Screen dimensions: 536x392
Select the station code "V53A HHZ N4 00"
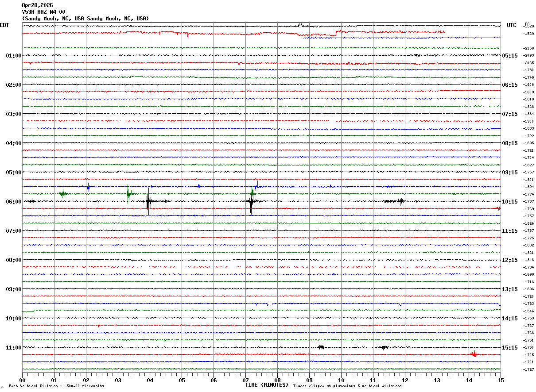[x=43, y=12]
